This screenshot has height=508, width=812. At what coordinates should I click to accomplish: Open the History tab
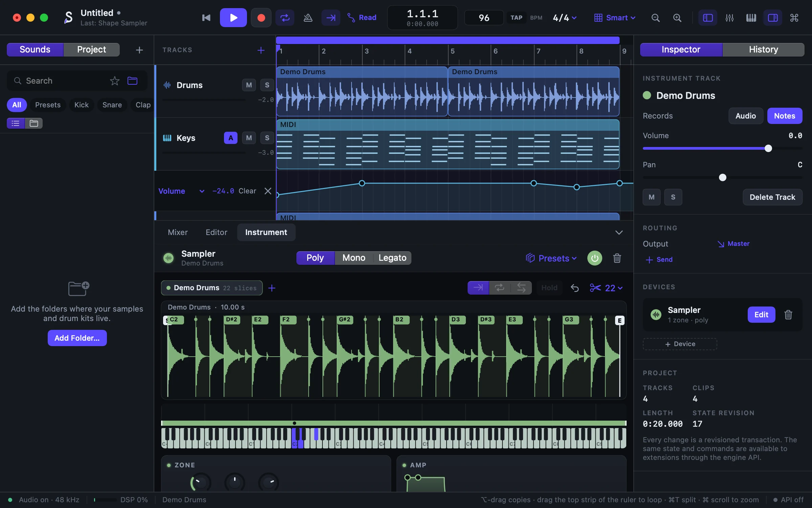coord(763,49)
